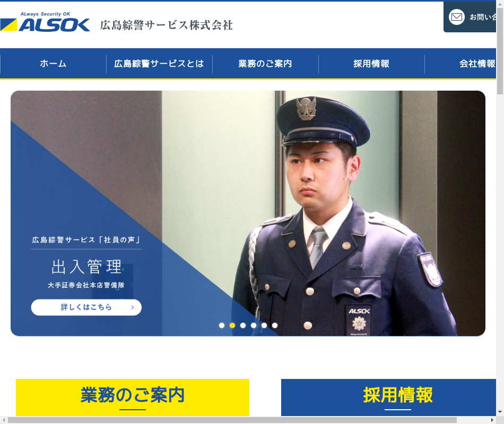The width and height of the screenshot is (504, 424).
Task: Open 業務のご案内 in navigation bar
Action: [265, 64]
